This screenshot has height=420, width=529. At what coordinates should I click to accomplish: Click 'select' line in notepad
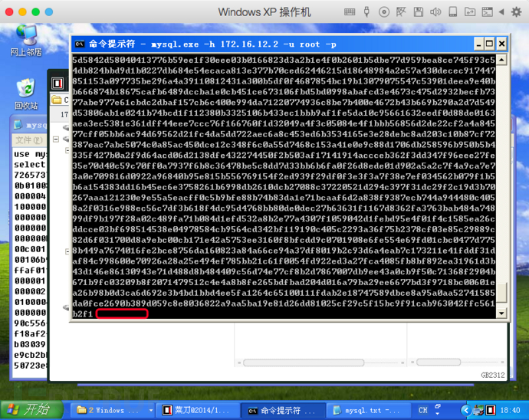point(30,165)
